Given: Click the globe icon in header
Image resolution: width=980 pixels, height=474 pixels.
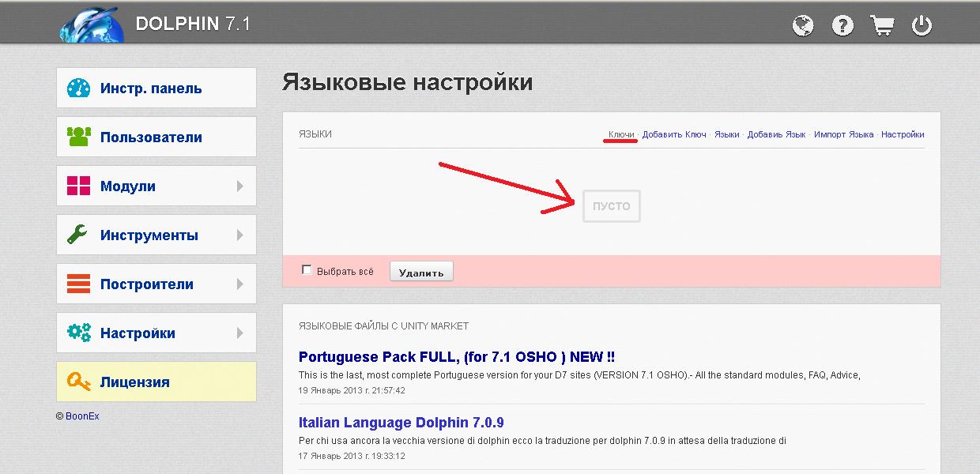Looking at the screenshot, I should [803, 26].
